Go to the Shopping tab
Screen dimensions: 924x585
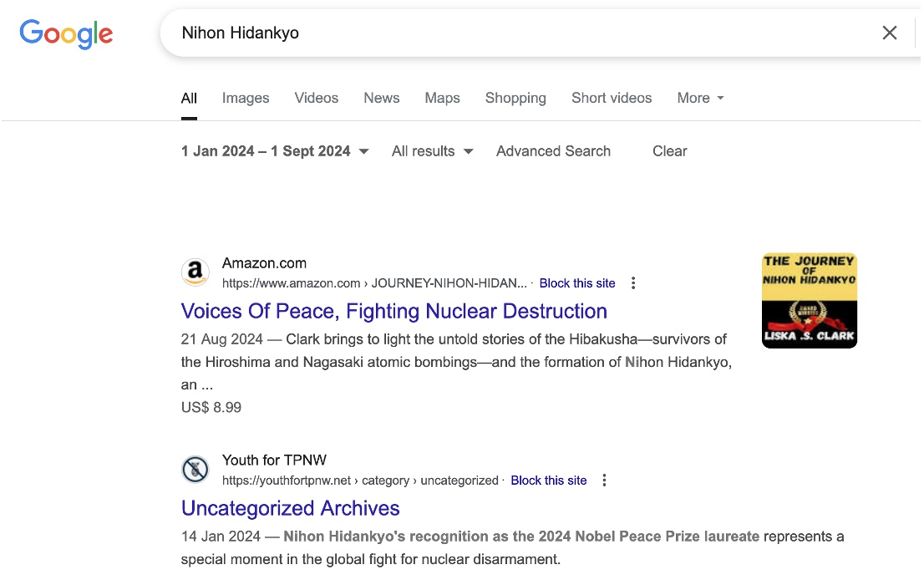(x=515, y=98)
